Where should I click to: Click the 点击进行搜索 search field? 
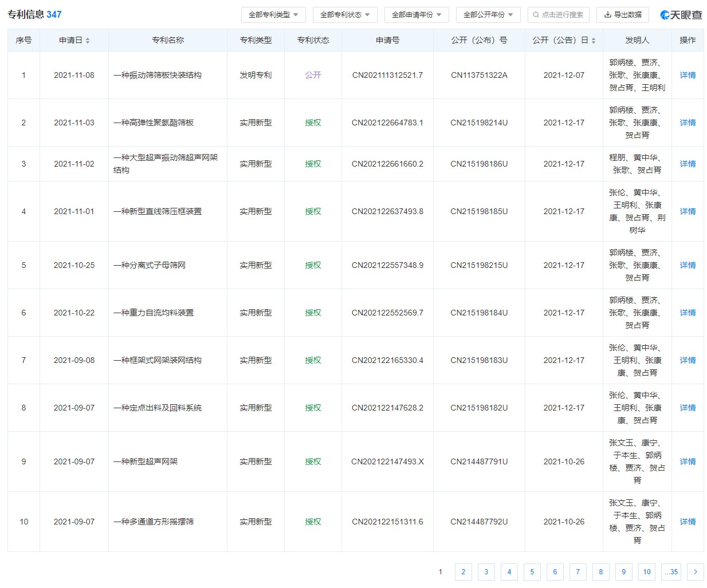tap(558, 15)
